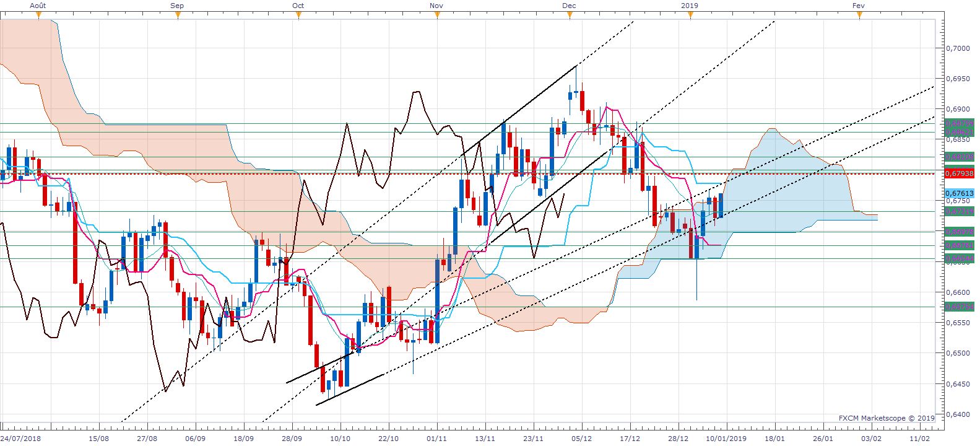Screen dimensions: 980x446
Task: Click the 0,6400 price axis value
Action: (x=958, y=414)
